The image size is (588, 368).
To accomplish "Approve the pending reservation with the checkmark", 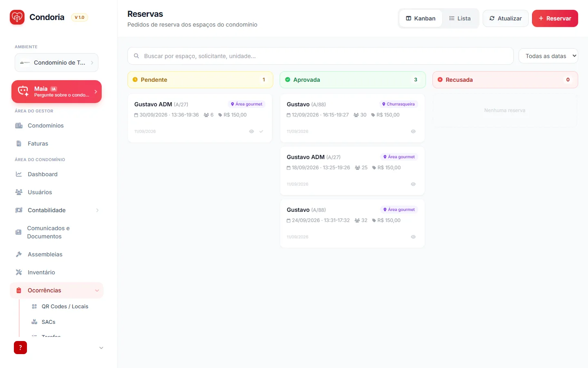I will pos(261,131).
